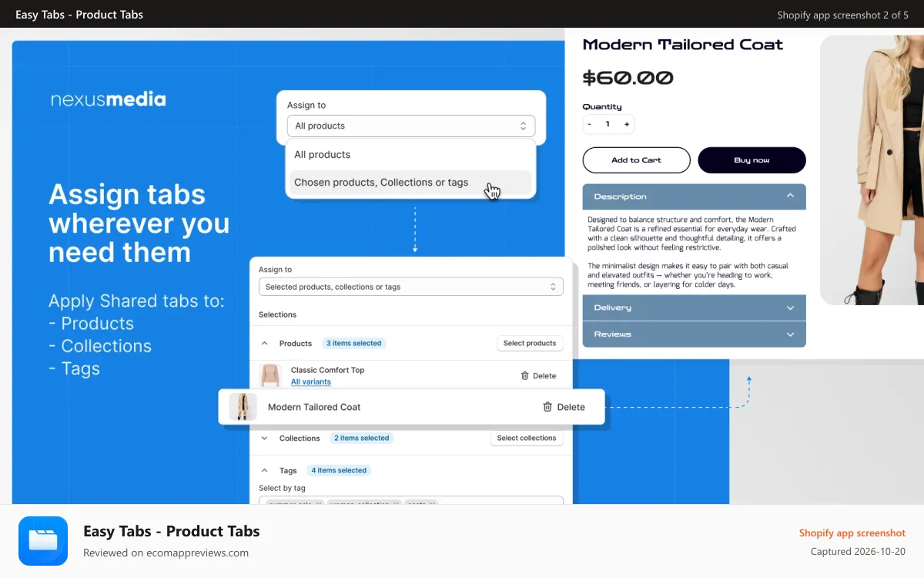
Task: Delete the Classic Comfort Top row
Action: click(x=538, y=376)
